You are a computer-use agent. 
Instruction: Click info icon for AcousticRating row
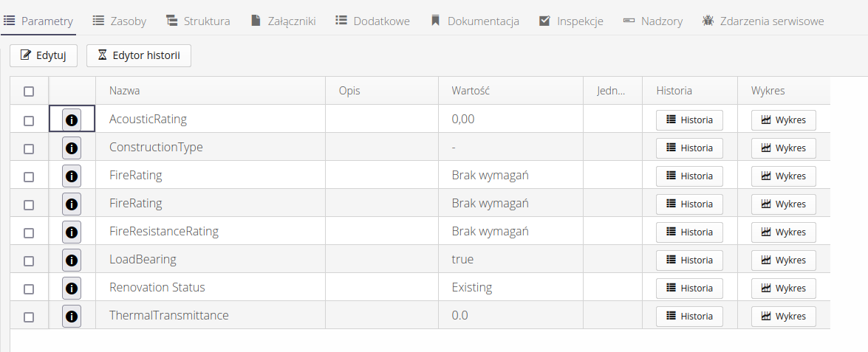click(x=72, y=120)
